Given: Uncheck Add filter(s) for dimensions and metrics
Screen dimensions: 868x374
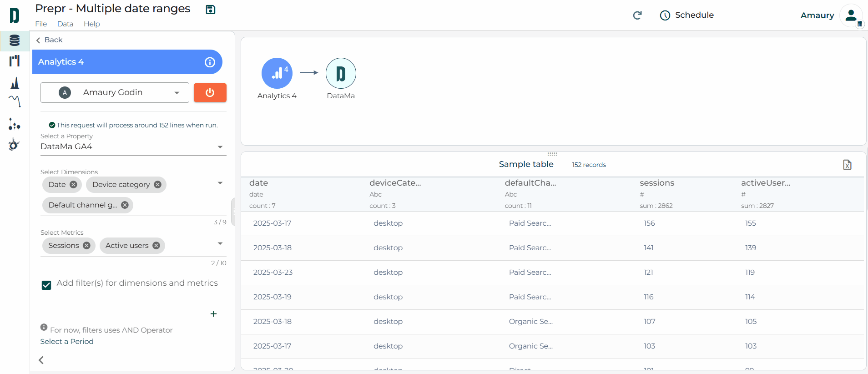Looking at the screenshot, I should coord(46,285).
